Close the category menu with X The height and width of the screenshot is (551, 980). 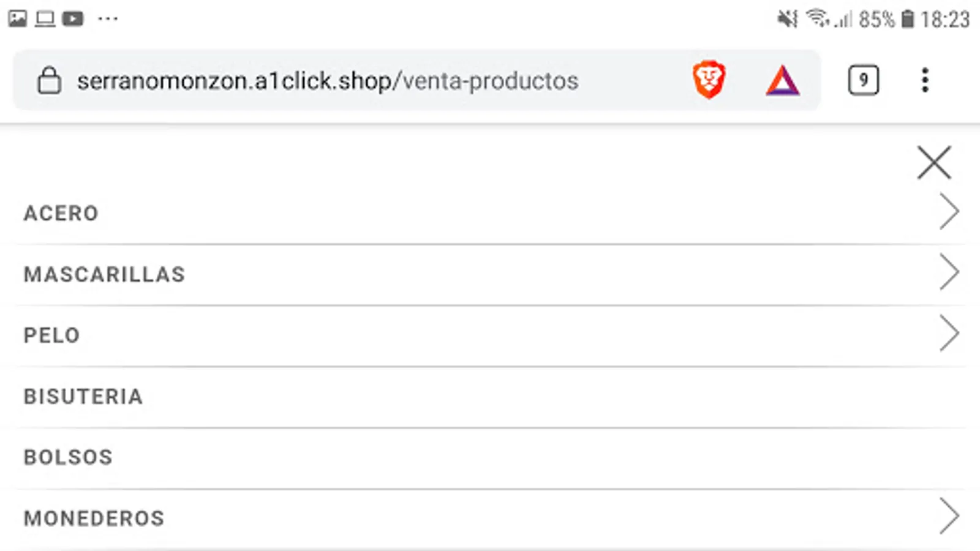[934, 162]
